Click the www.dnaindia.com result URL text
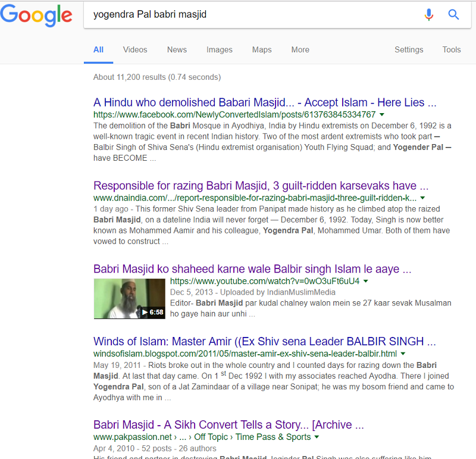Screen dimensions: 476x459 [255, 198]
